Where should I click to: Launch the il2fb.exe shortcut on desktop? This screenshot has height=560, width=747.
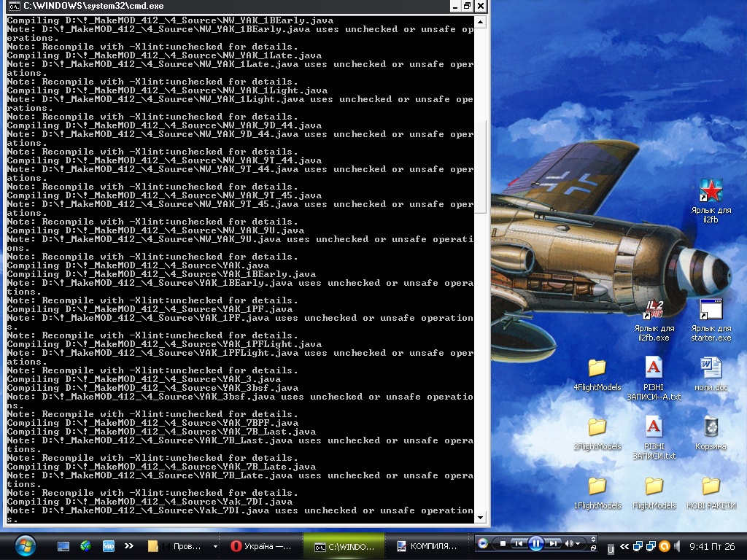click(654, 309)
